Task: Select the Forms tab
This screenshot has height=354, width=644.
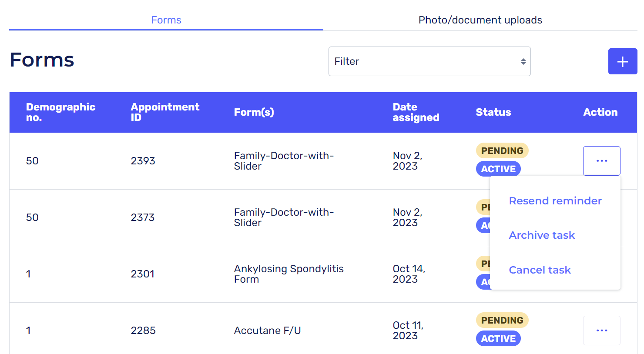Action: coord(166,20)
